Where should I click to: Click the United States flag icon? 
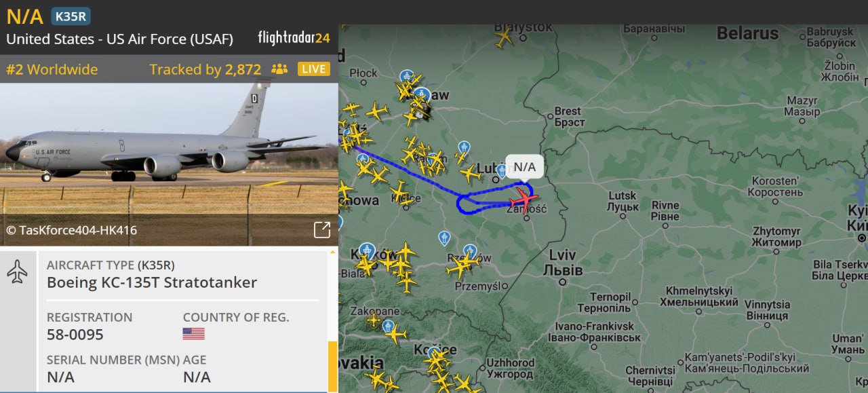pos(193,334)
